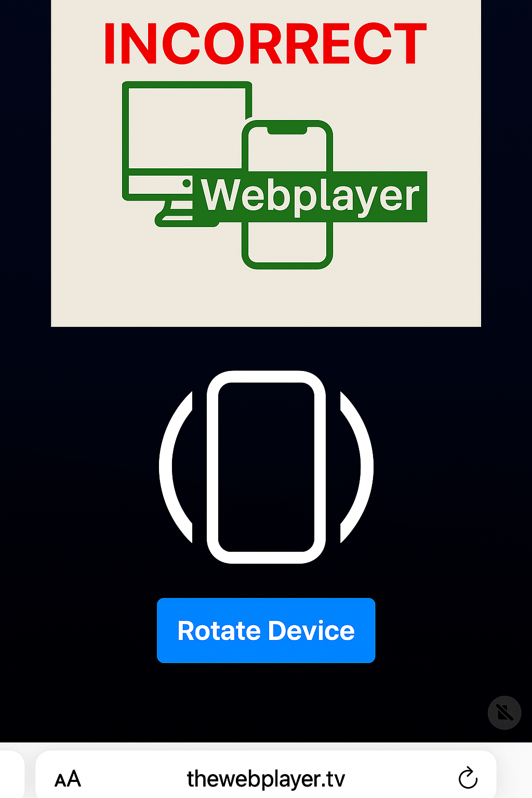Switch to the adjacent tab sliver
Image resolution: width=532 pixels, height=798 pixels.
(x=11, y=775)
